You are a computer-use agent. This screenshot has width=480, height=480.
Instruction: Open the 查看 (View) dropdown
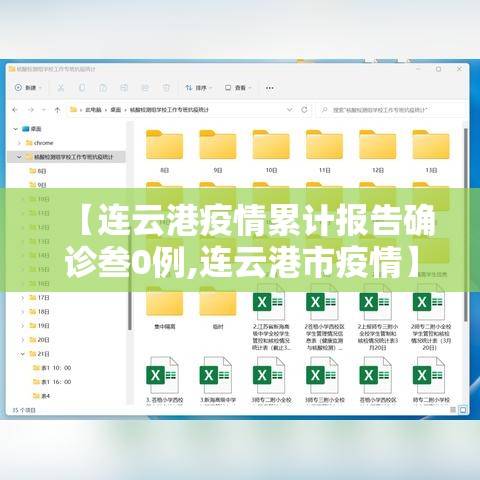[238, 88]
